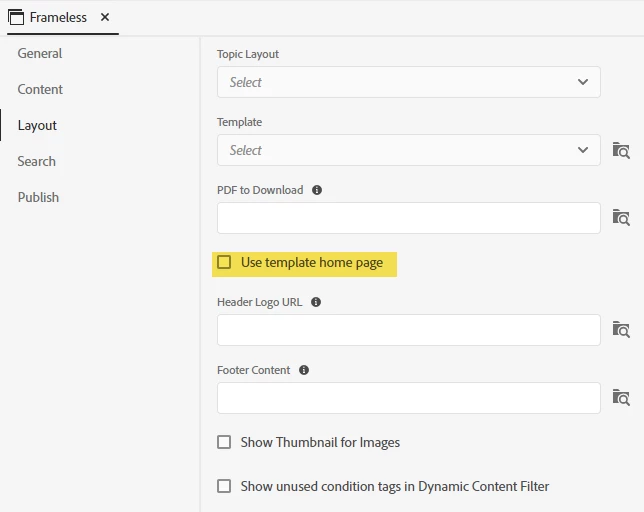Click the Frameless preset window icon

(16, 17)
